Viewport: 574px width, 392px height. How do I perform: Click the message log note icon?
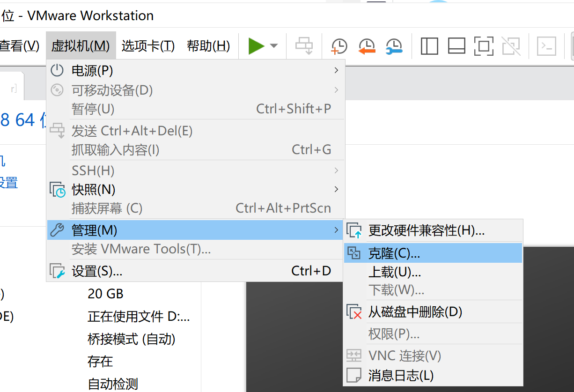tap(354, 376)
